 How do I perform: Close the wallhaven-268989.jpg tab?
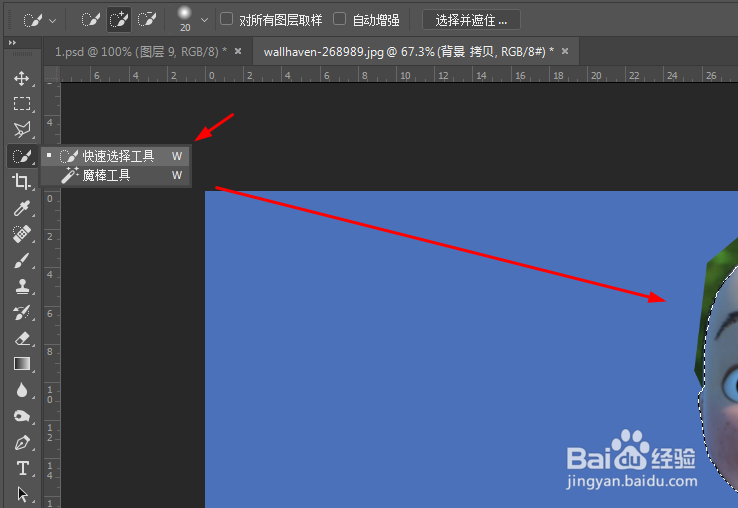click(x=565, y=51)
